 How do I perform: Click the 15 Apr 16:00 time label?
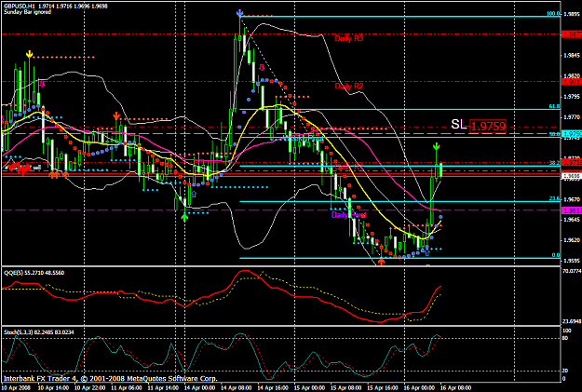pyautogui.click(x=383, y=388)
